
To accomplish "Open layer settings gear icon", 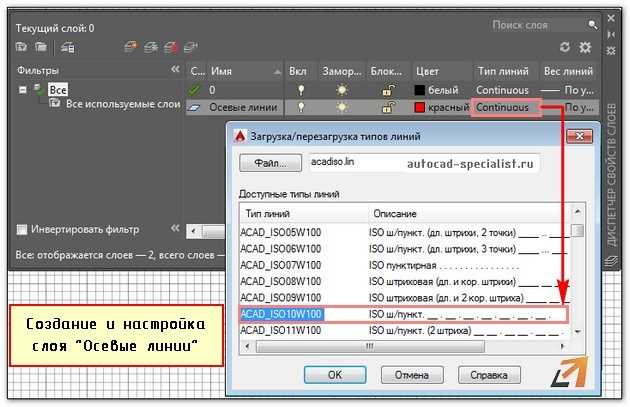I will [585, 47].
